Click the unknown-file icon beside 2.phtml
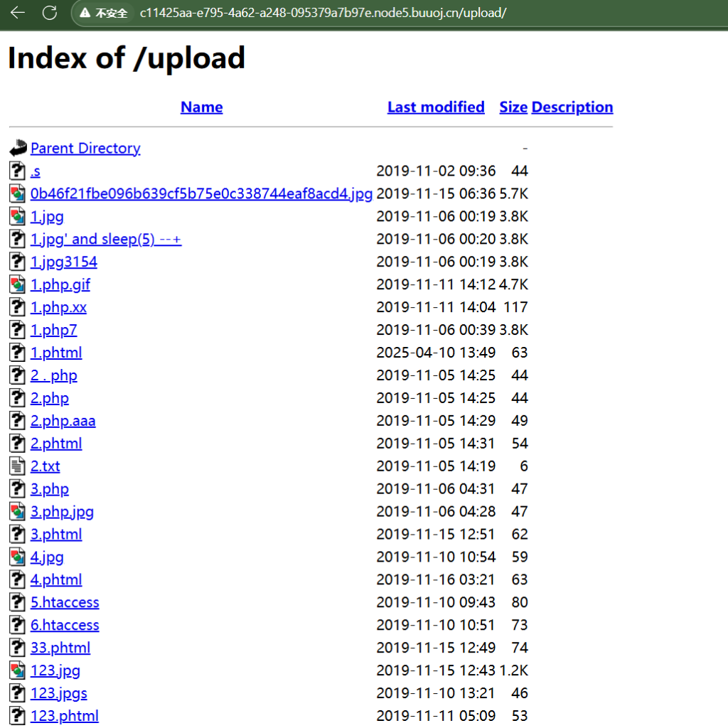This screenshot has height=728, width=728. tap(18, 444)
